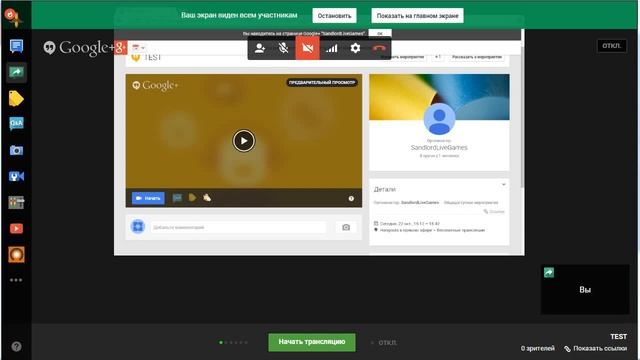Click the yellow tag icon below the preview video
Image resolution: width=640 pixels, height=360 pixels.
[192, 198]
